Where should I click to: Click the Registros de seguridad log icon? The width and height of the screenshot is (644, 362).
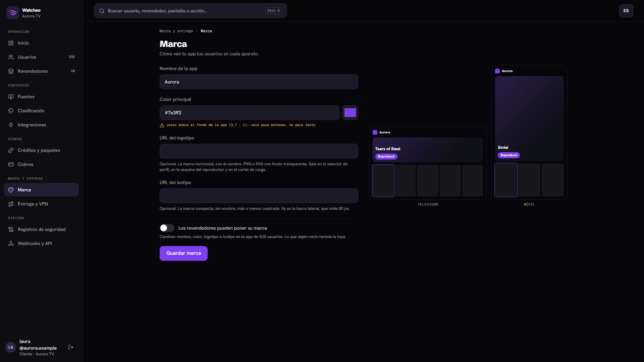point(11,230)
